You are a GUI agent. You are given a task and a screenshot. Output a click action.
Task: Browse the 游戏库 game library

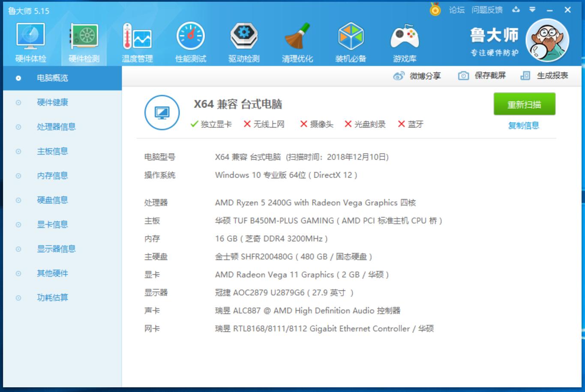tap(403, 41)
